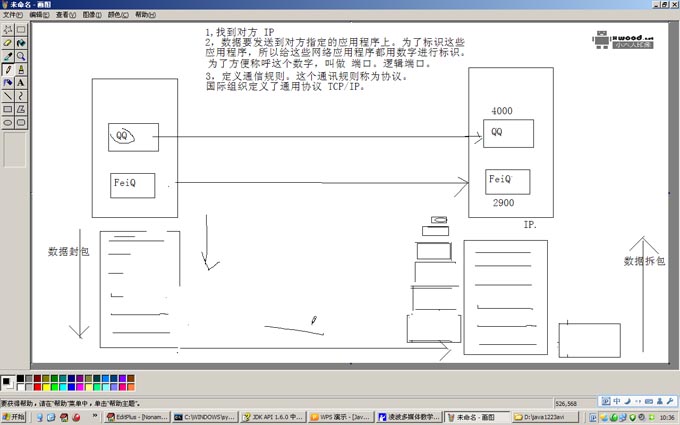The width and height of the screenshot is (680, 425).
Task: Open the 查看 (View) menu
Action: tap(65, 15)
